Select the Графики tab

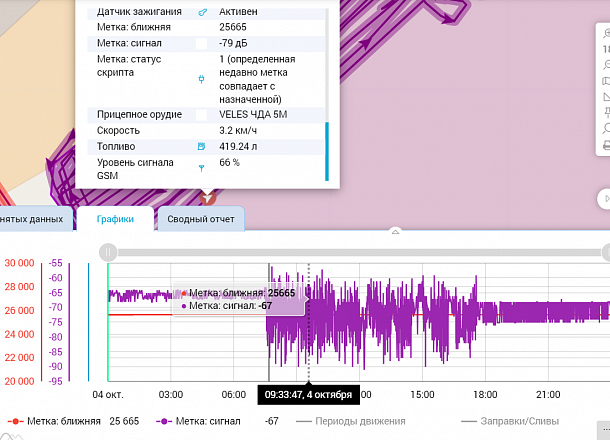(x=115, y=218)
